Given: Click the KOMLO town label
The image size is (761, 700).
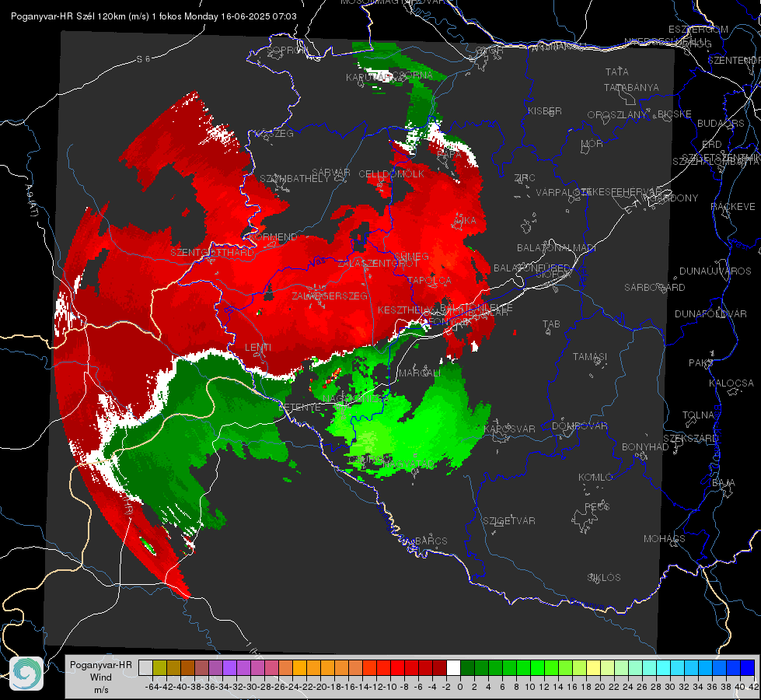Looking at the screenshot, I should 595,478.
